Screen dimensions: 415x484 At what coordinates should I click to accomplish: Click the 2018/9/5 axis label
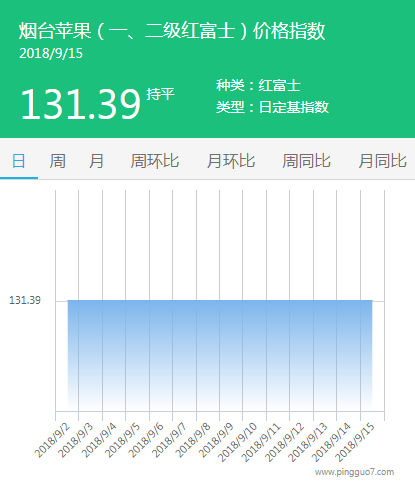123,440
